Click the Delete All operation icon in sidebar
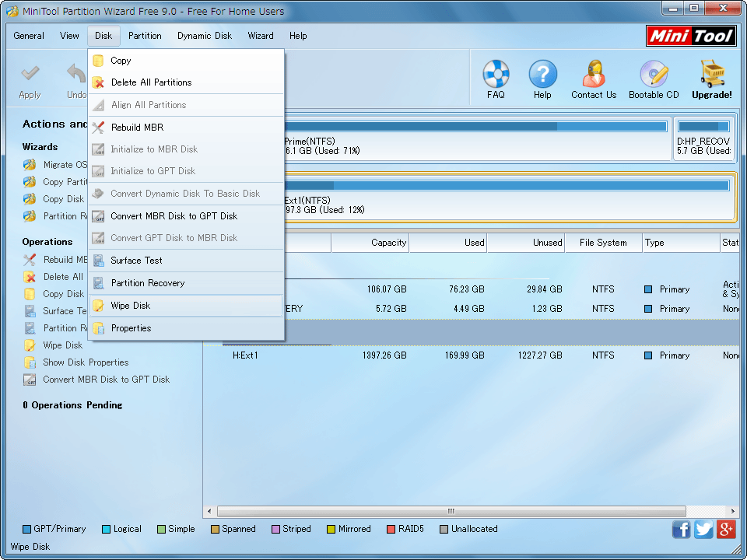Screen dimensions: 747x560 (x=30, y=277)
